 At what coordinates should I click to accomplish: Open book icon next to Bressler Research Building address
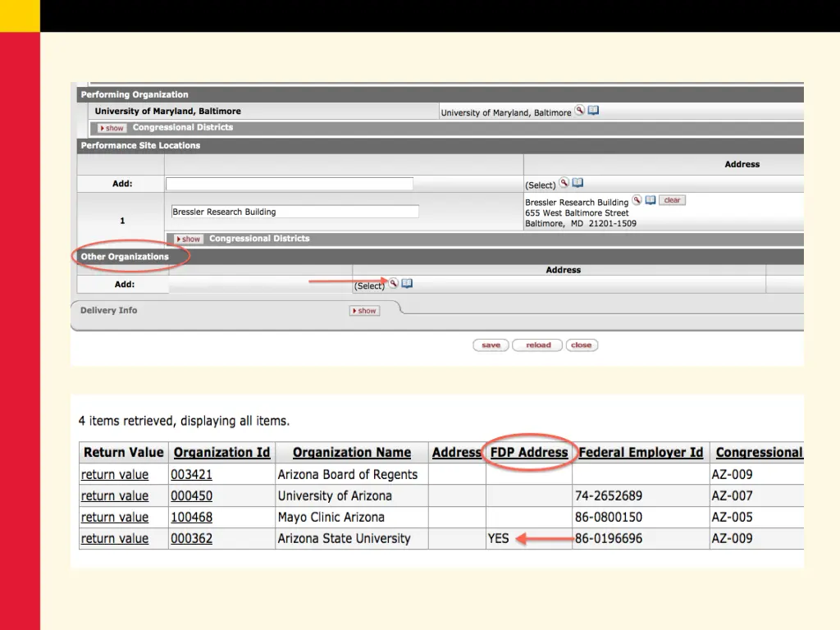(651, 200)
